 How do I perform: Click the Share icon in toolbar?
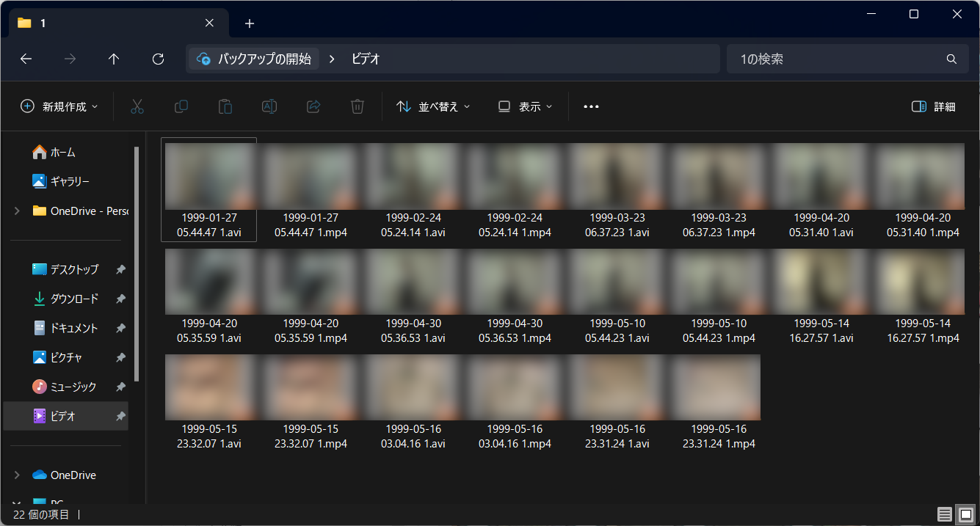click(x=313, y=106)
